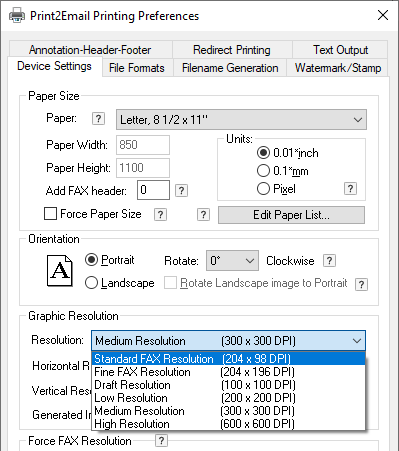This screenshot has height=451, width=399.
Task: Click the Edit Paper List button
Action: (x=291, y=215)
